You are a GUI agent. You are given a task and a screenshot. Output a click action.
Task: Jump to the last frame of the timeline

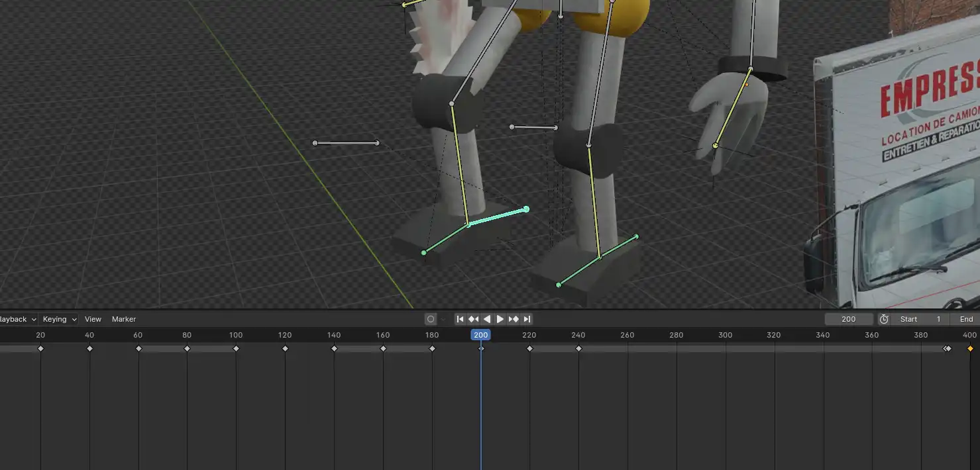coord(527,318)
